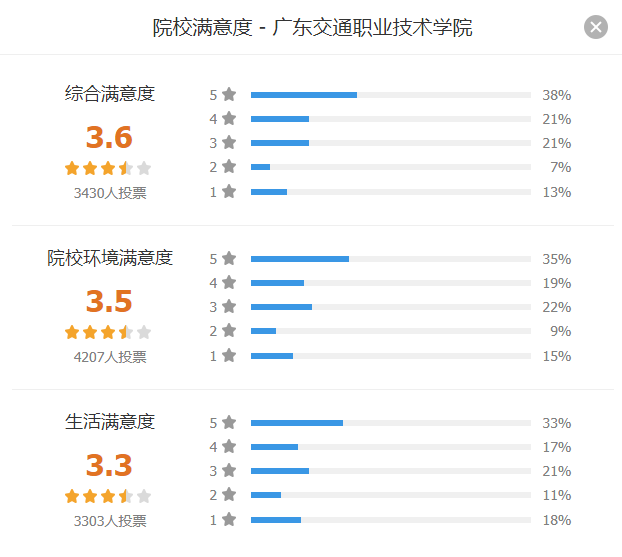Click the 3303人投票 vote count

point(110,521)
